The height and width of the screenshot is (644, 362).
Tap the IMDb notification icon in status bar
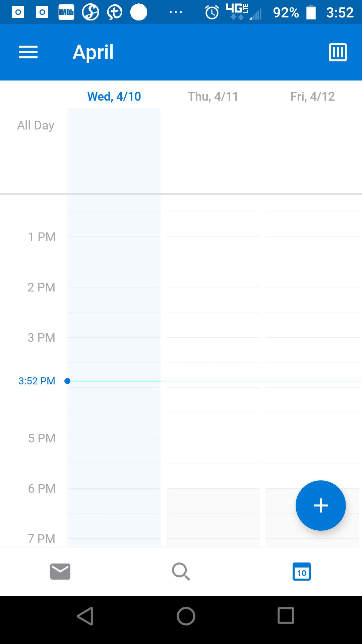[x=66, y=12]
